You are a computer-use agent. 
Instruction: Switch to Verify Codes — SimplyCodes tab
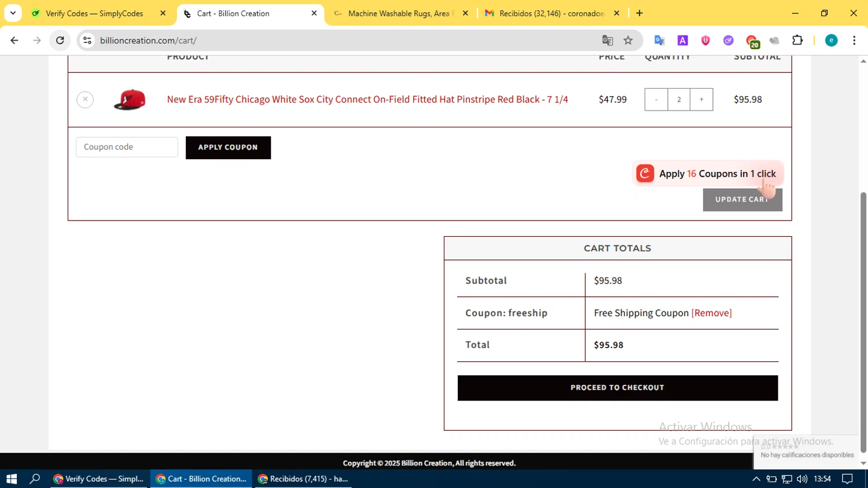(94, 13)
